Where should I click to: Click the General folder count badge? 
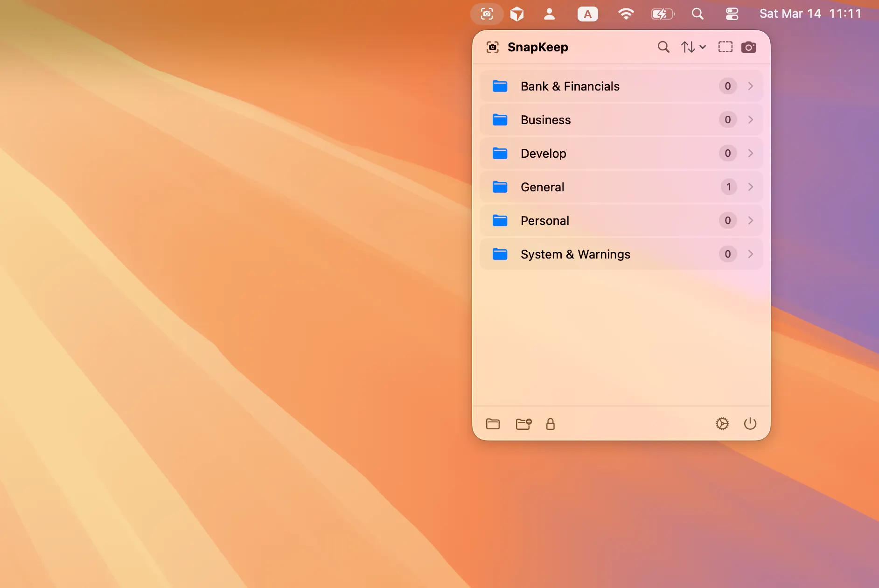coord(728,187)
